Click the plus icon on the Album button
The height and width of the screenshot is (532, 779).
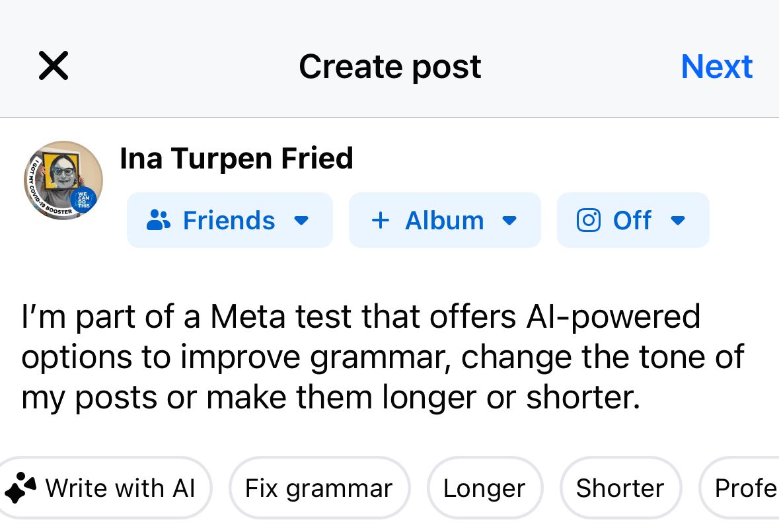coord(381,220)
